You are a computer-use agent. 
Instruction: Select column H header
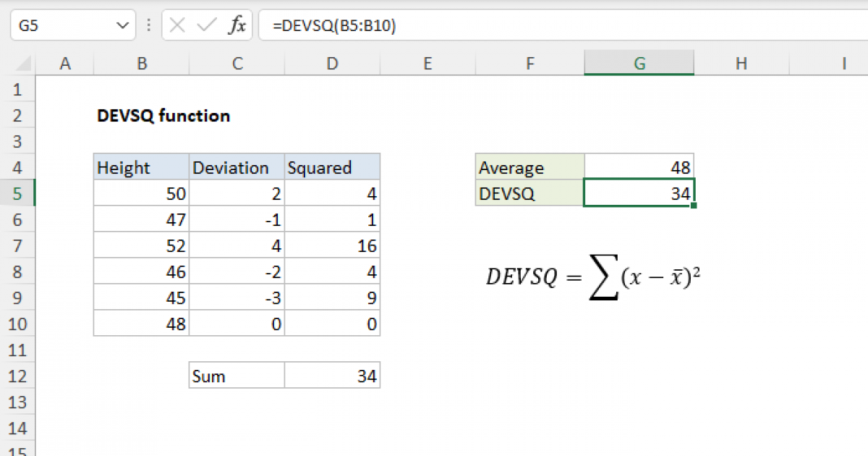(741, 64)
